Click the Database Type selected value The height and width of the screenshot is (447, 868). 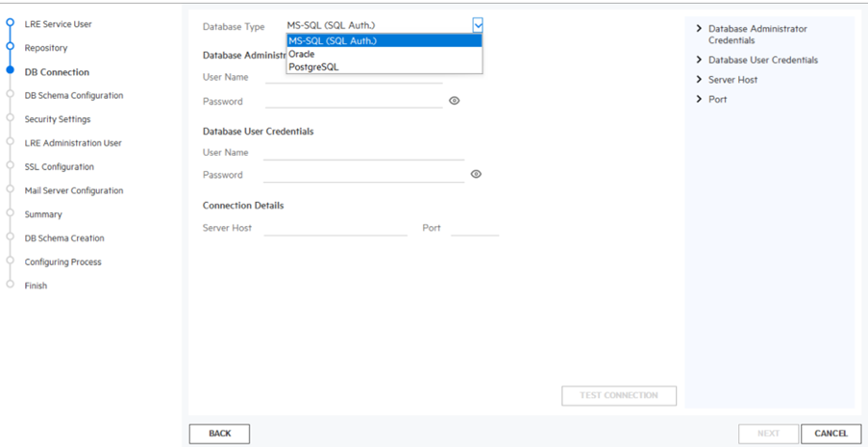(x=331, y=26)
